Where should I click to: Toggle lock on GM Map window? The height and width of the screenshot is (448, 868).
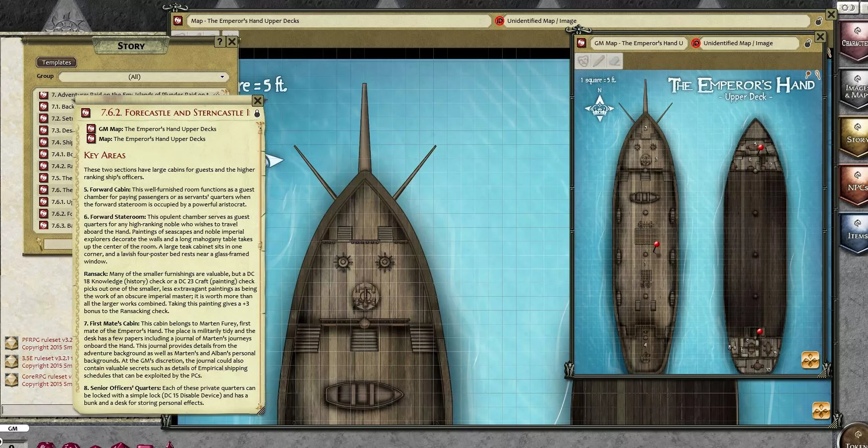[808, 43]
